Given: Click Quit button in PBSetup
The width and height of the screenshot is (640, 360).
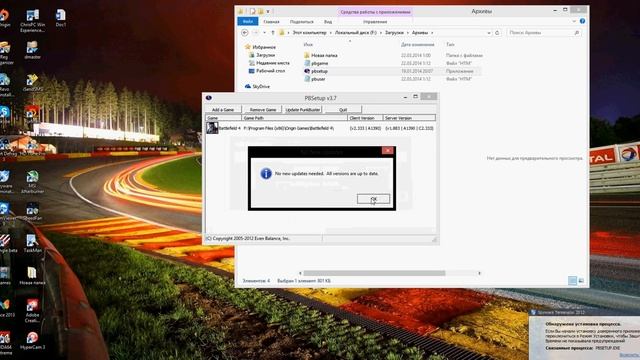Looking at the screenshot, I should pyautogui.click(x=343, y=109).
